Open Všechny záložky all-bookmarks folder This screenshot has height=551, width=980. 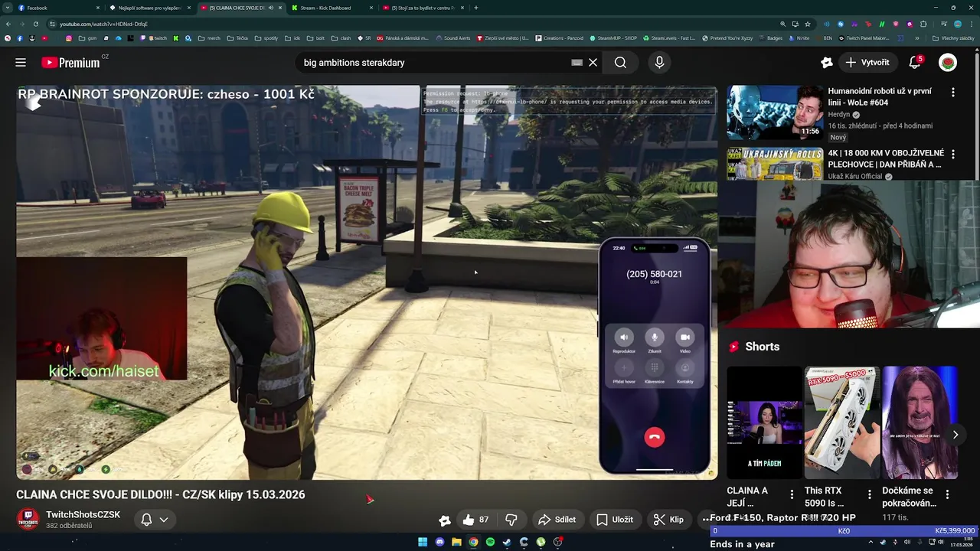point(954,38)
